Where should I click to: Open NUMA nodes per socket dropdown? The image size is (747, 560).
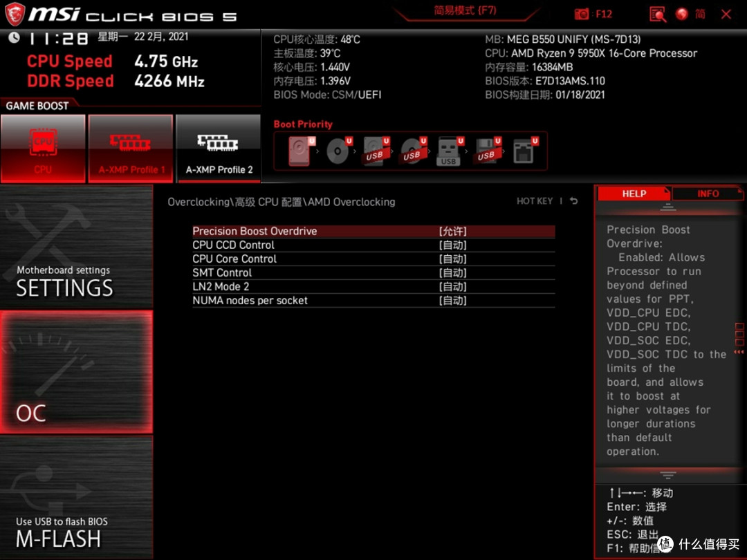[452, 301]
